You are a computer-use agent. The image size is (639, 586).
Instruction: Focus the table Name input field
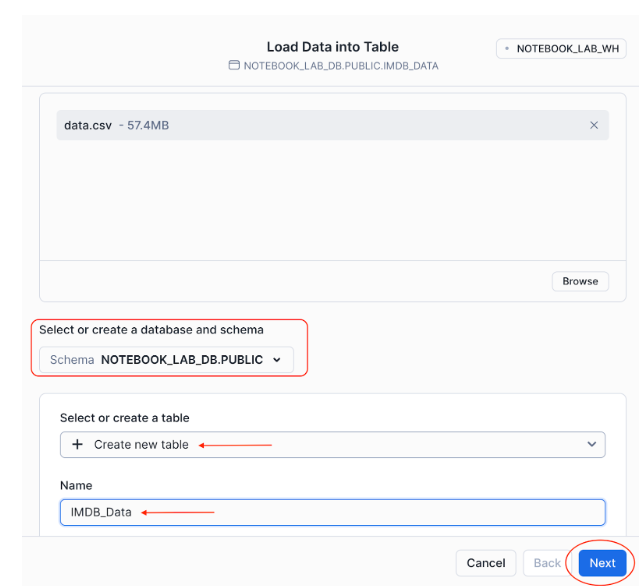332,512
